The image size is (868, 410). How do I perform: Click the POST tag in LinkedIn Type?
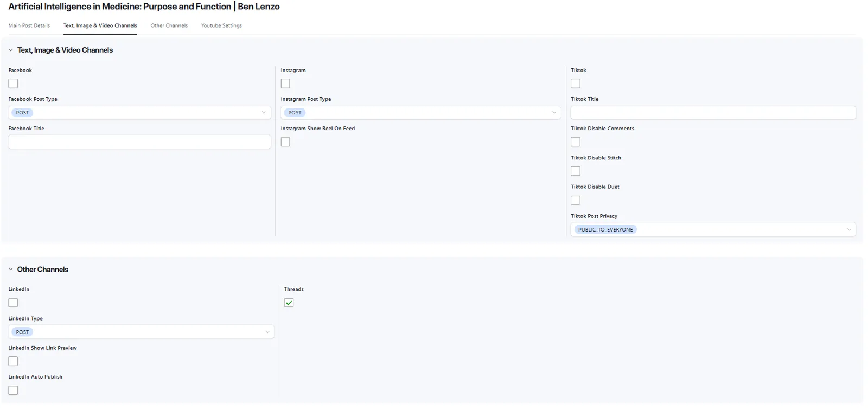coord(22,332)
